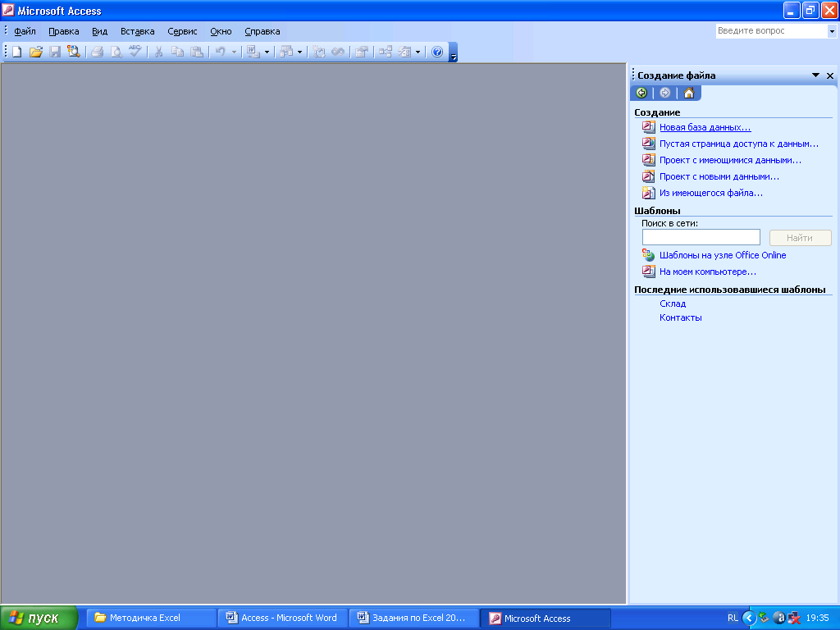Click Из имеющегося файла link
This screenshot has width=840, height=630.
pos(711,193)
